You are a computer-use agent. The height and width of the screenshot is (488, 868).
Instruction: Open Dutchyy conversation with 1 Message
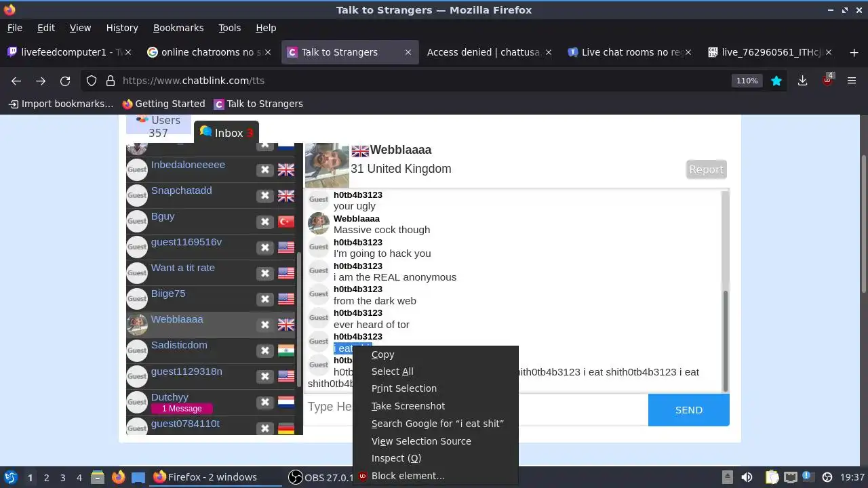coord(211,403)
